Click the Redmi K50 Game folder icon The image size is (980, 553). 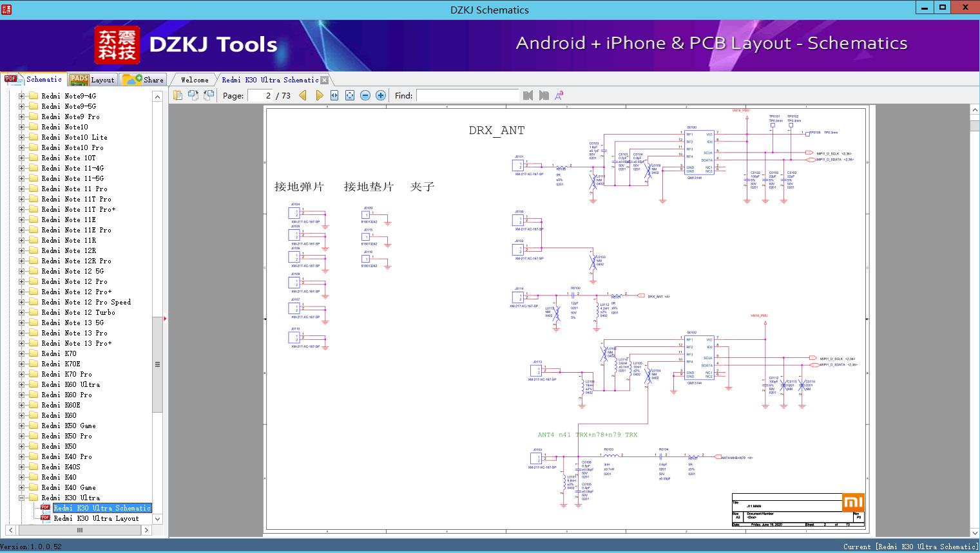pyautogui.click(x=34, y=426)
